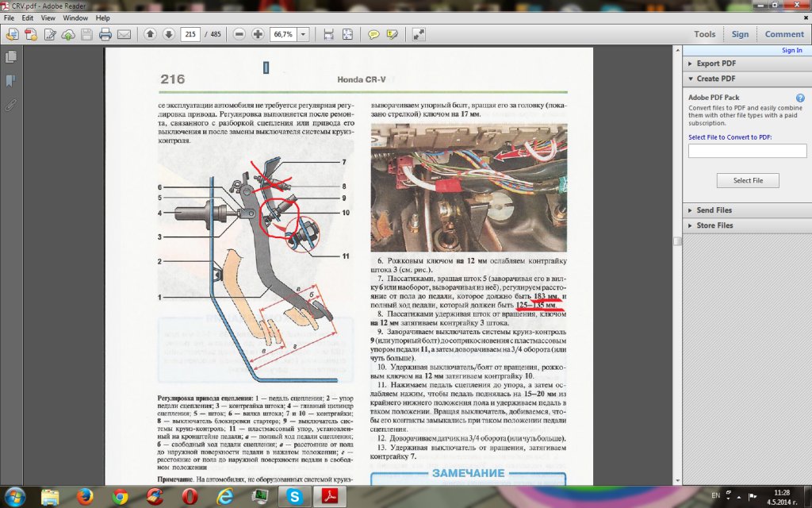Zoom in with the plus button
This screenshot has width=812, height=508.
(x=258, y=34)
